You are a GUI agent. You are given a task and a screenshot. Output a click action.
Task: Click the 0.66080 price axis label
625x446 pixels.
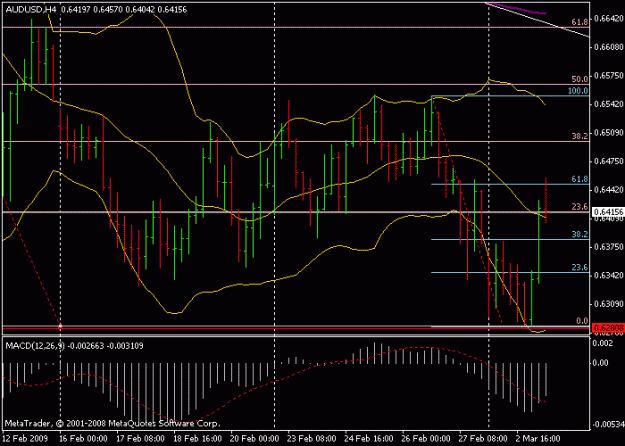click(x=608, y=47)
